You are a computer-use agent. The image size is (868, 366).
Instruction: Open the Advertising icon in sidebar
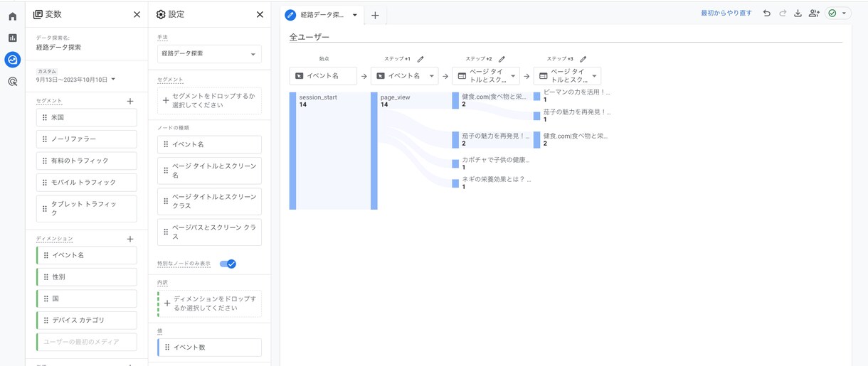[12, 82]
